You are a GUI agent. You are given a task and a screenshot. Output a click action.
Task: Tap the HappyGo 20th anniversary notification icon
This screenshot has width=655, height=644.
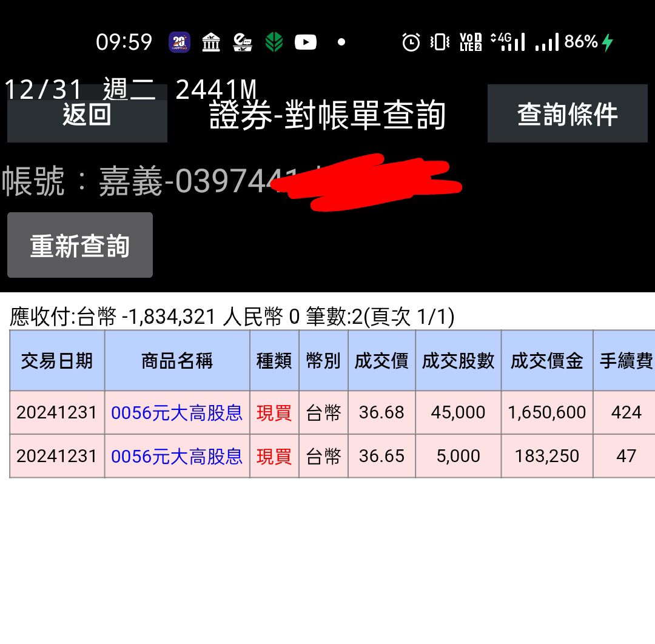click(x=179, y=42)
